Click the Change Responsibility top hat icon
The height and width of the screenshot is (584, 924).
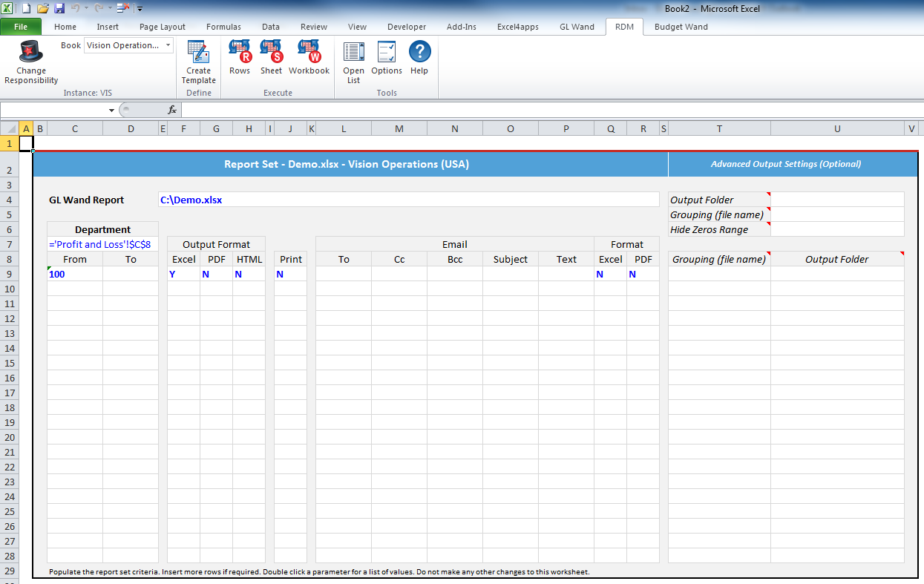(31, 53)
